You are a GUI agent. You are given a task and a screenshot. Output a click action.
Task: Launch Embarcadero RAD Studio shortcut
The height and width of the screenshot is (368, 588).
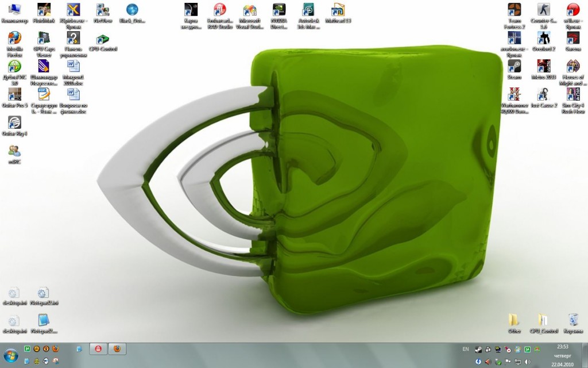pos(220,16)
